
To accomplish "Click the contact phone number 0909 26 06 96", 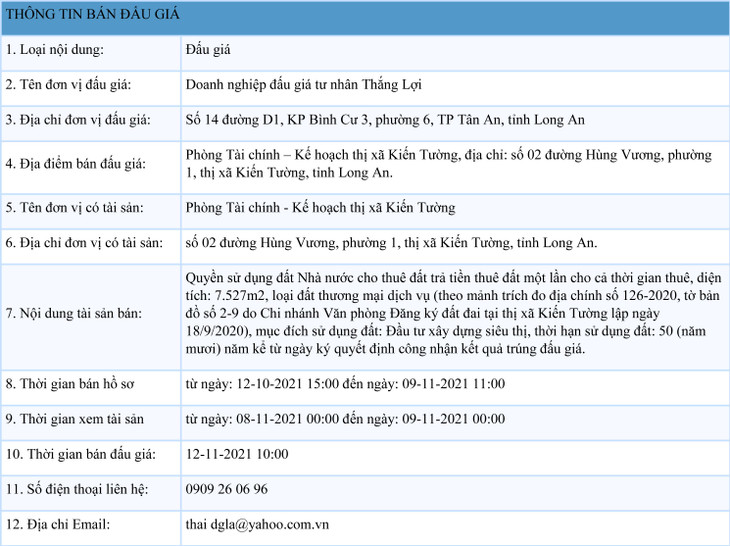I will [x=227, y=489].
